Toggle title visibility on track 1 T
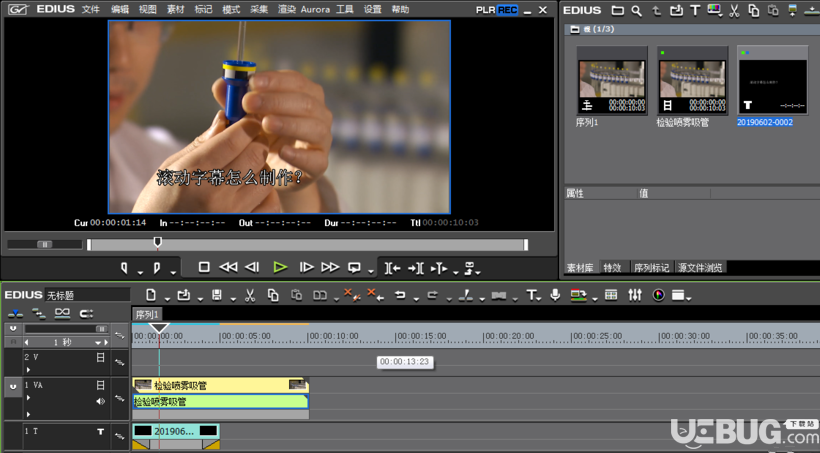 pyautogui.click(x=100, y=432)
